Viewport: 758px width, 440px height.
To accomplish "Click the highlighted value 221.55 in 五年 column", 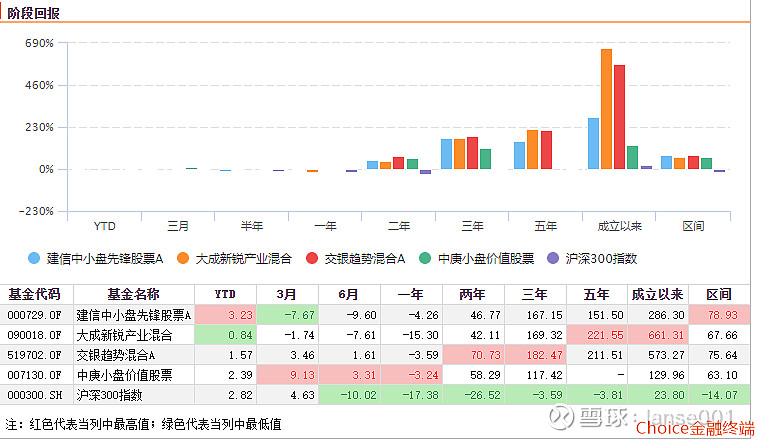I will [605, 335].
